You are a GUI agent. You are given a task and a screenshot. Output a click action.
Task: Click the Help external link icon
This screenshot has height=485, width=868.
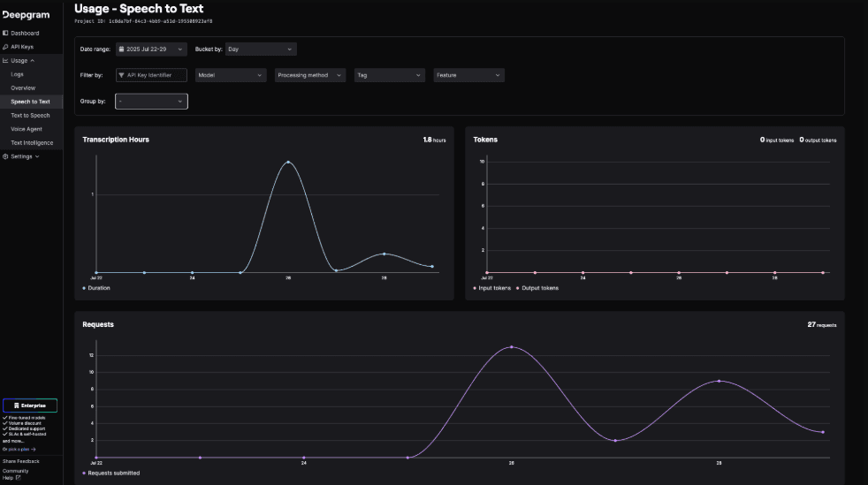pyautogui.click(x=18, y=478)
